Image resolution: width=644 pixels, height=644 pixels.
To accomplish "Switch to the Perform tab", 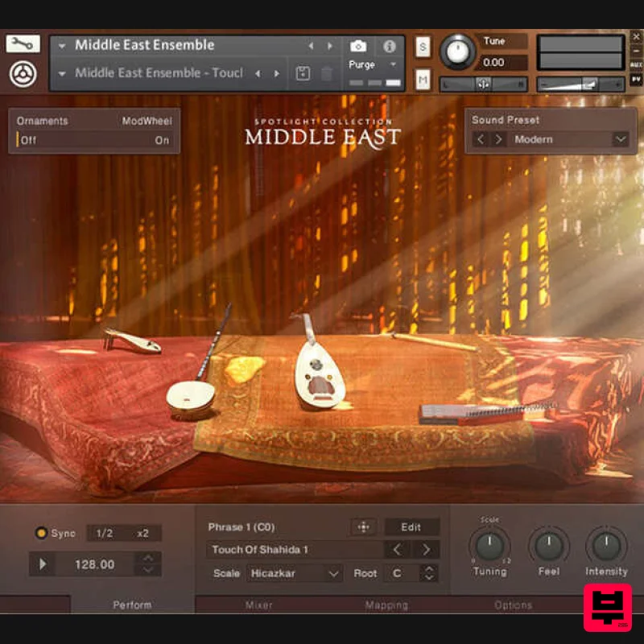I will pyautogui.click(x=132, y=605).
